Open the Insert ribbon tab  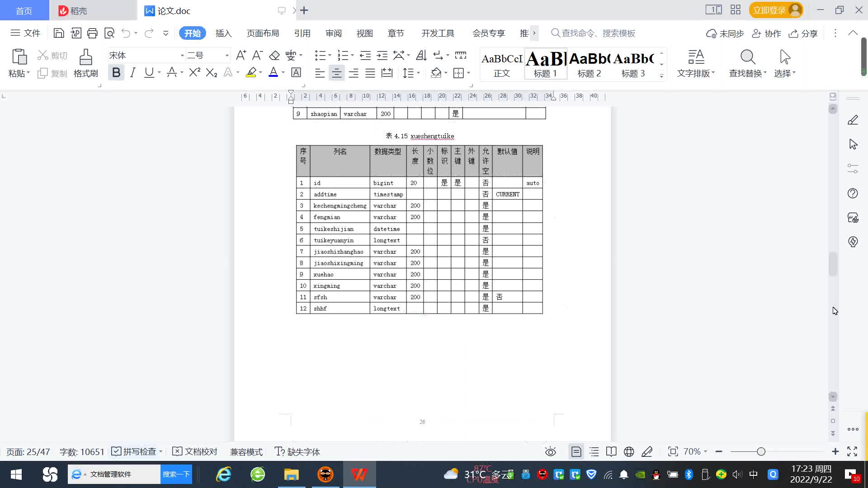[x=223, y=33]
